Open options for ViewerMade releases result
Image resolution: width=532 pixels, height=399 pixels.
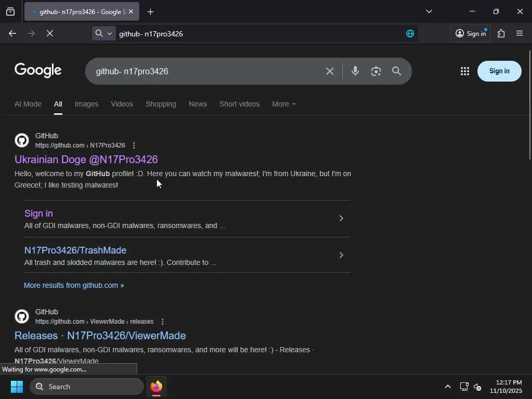click(163, 322)
